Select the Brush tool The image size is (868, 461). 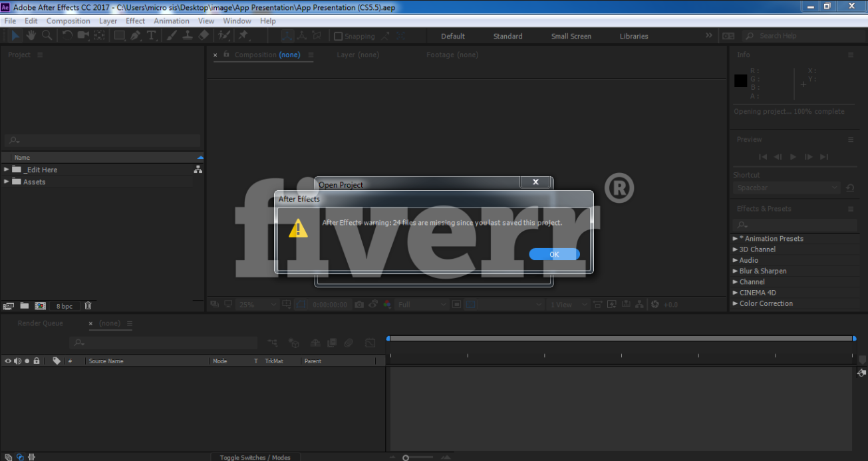(172, 36)
